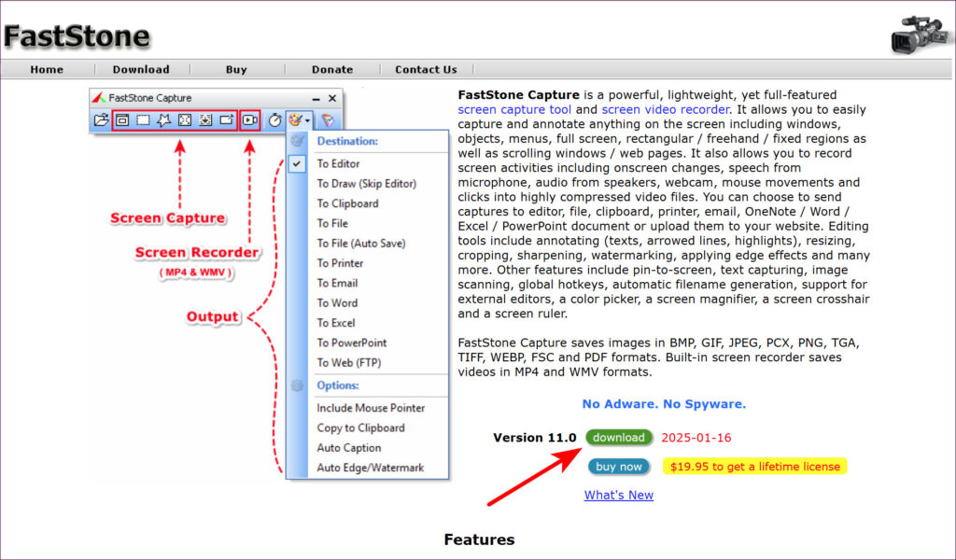Select the Capture Rectangular Region tool
This screenshot has height=560, width=956.
tap(143, 120)
